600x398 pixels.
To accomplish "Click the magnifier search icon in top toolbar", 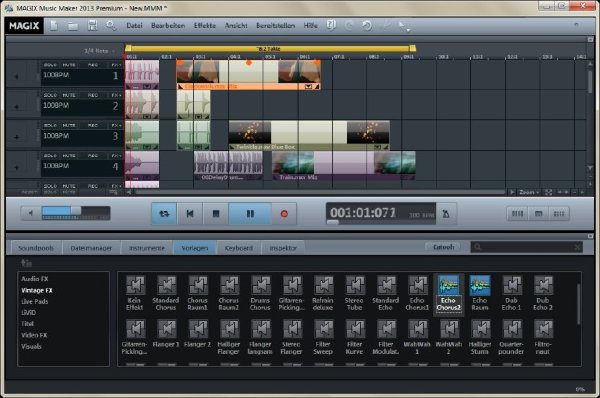I will (111, 26).
